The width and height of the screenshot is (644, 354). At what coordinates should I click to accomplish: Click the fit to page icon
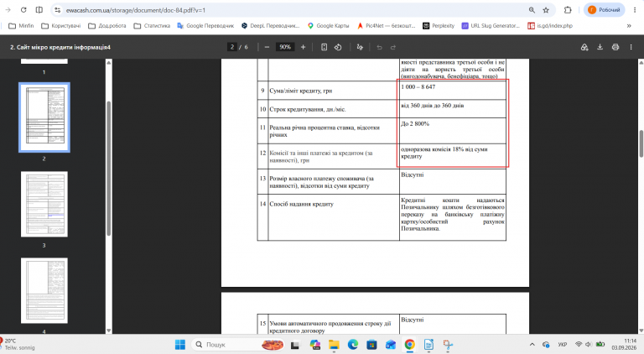(324, 47)
